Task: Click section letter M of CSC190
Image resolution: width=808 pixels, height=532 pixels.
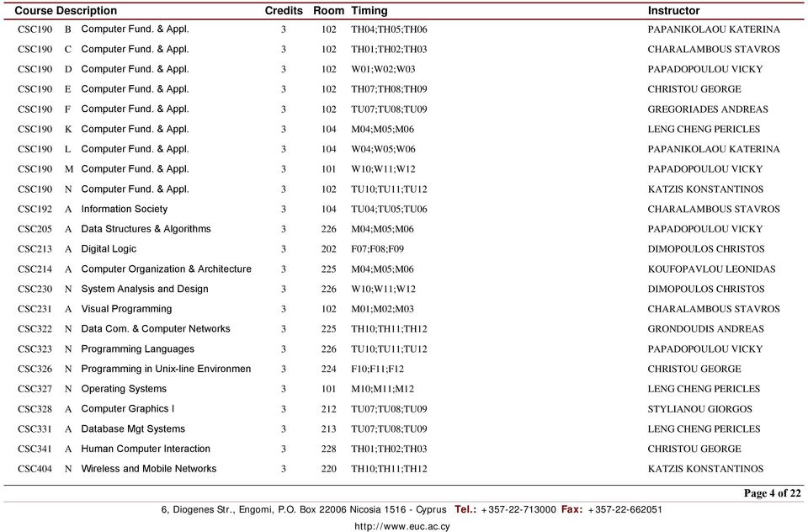Action: (68, 169)
